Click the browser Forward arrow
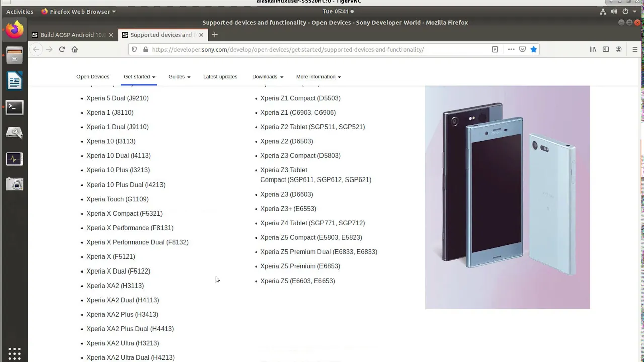Screen dimensions: 644x362 pyautogui.click(x=49, y=49)
